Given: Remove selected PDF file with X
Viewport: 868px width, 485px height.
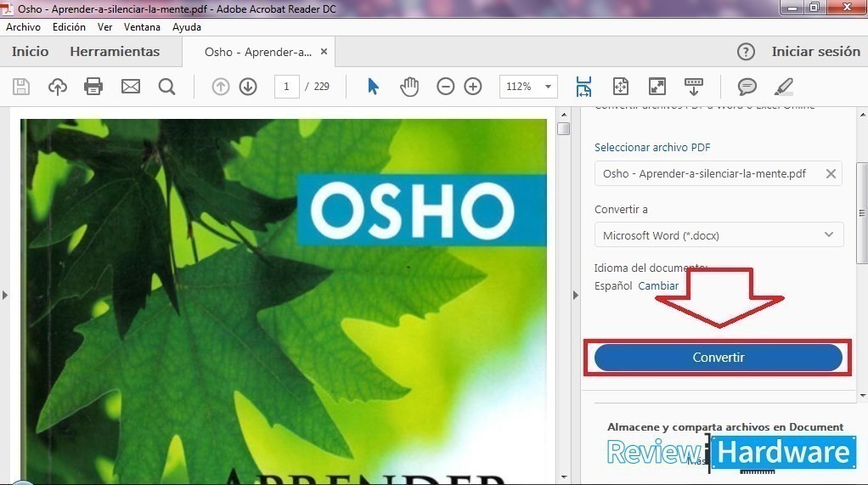Looking at the screenshot, I should (x=831, y=174).
